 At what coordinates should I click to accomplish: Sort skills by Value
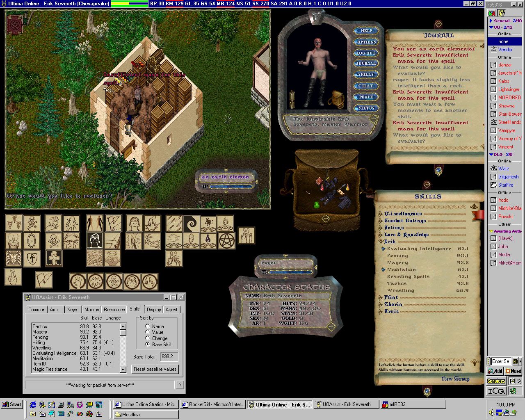tap(148, 332)
